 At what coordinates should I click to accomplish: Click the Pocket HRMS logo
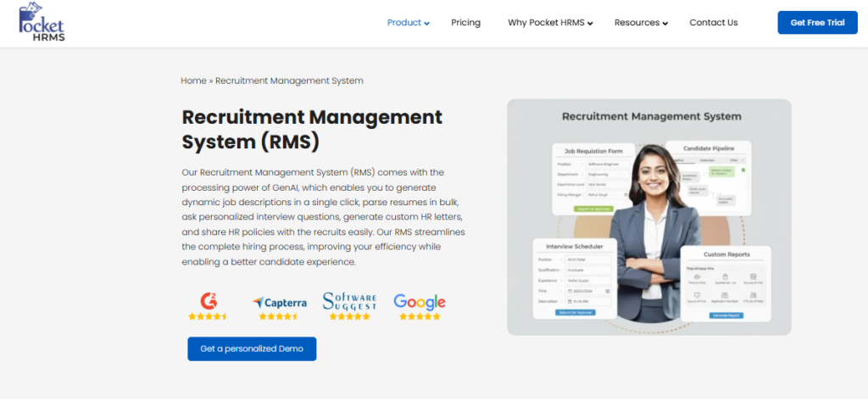tap(42, 22)
